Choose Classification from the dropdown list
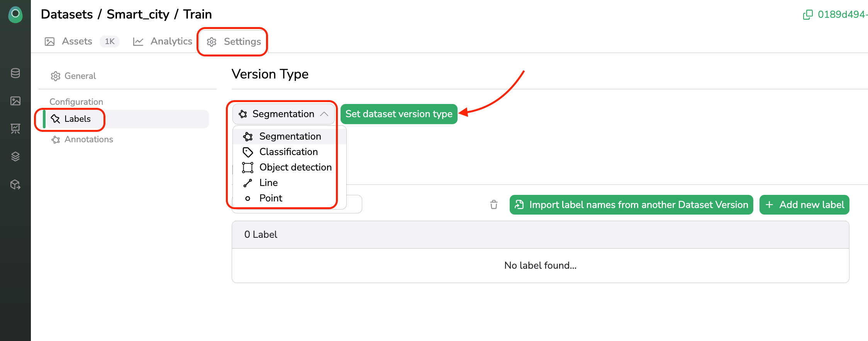This screenshot has width=868, height=341. point(288,152)
